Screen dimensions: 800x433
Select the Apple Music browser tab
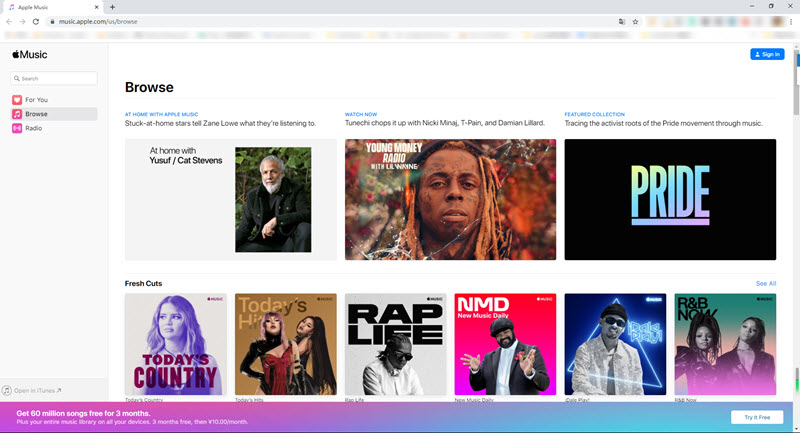coord(54,7)
